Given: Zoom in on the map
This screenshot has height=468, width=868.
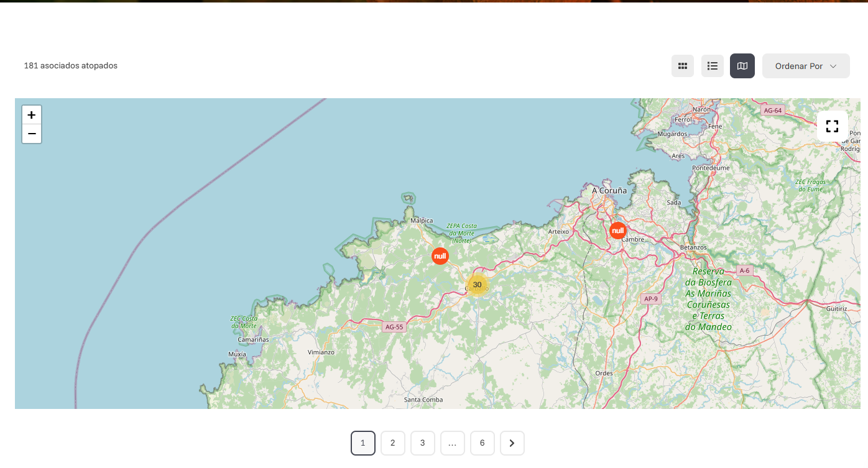Looking at the screenshot, I should coord(32,115).
